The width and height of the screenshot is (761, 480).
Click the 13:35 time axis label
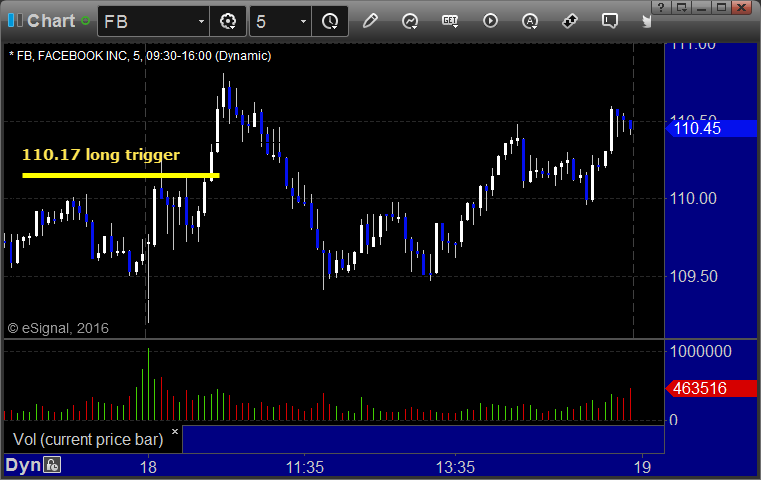455,467
